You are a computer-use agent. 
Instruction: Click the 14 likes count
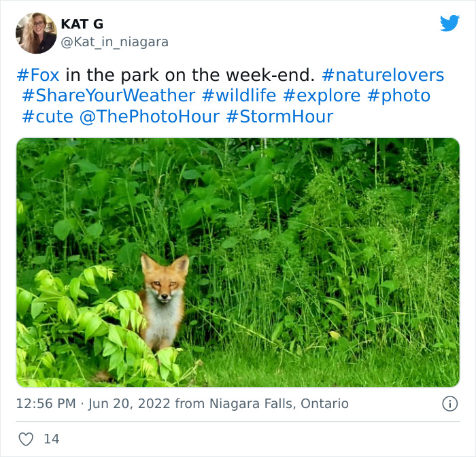(x=52, y=439)
